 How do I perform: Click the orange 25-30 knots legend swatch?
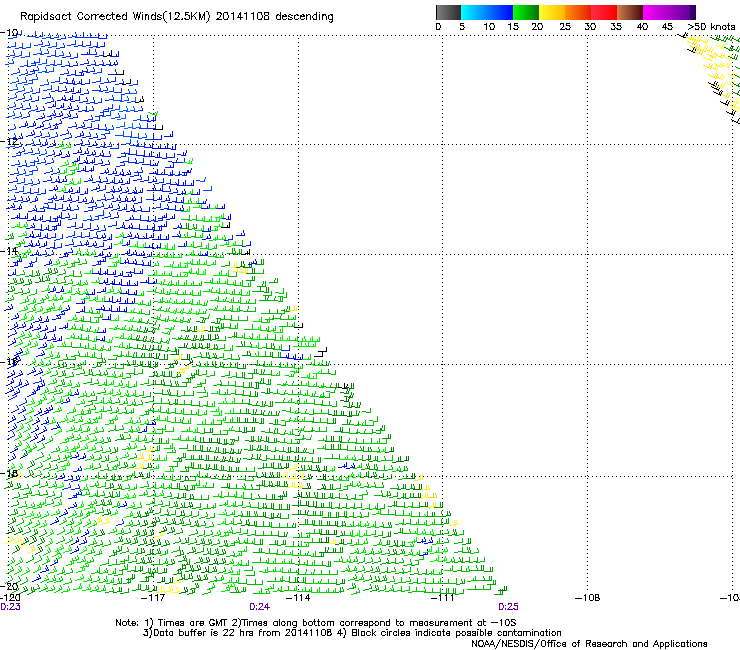[x=578, y=12]
